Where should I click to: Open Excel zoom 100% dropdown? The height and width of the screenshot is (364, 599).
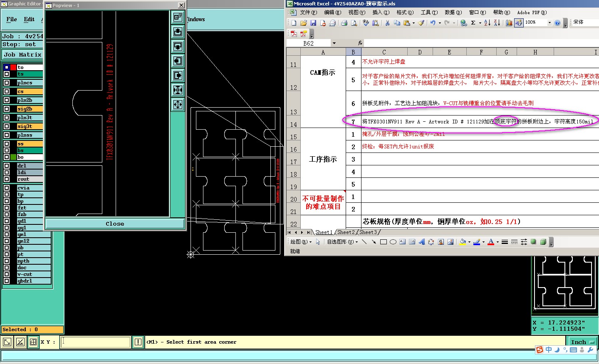coord(549,22)
